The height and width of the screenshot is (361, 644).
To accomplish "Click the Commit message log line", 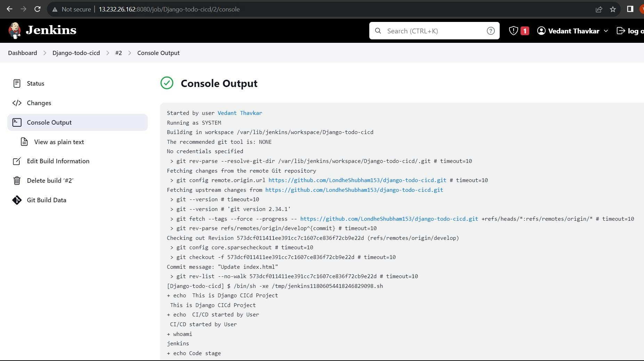I will coord(223,267).
